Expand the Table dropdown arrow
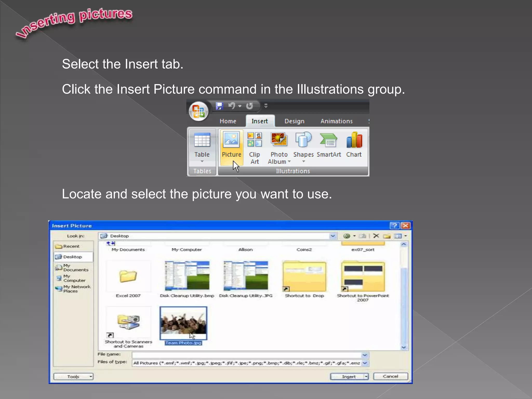532x399 pixels. coord(202,162)
